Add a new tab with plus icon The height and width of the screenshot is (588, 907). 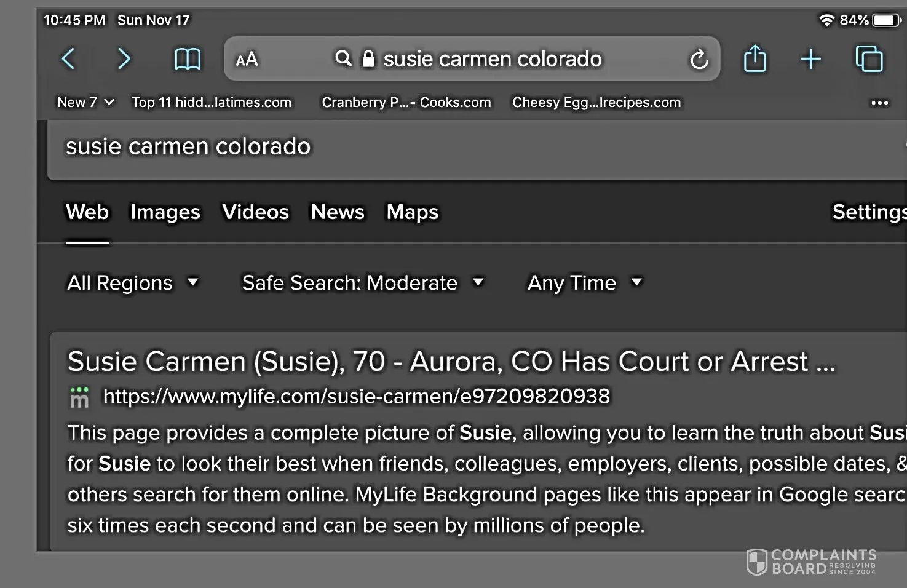click(x=810, y=60)
